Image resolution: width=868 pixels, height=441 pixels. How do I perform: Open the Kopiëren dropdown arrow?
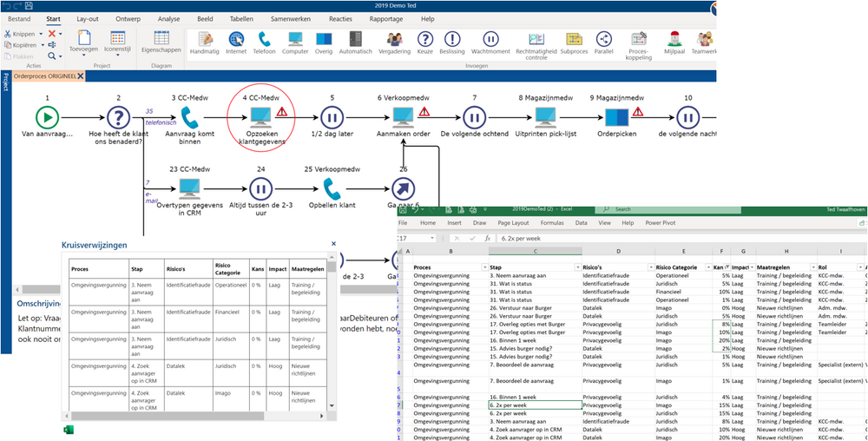(41, 45)
